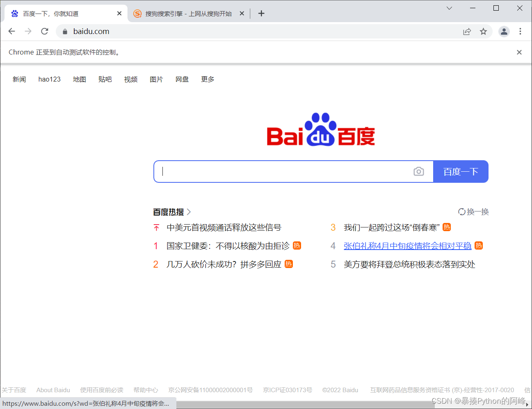Maximize the Chrome window
This screenshot has height=409, width=532.
point(496,8)
